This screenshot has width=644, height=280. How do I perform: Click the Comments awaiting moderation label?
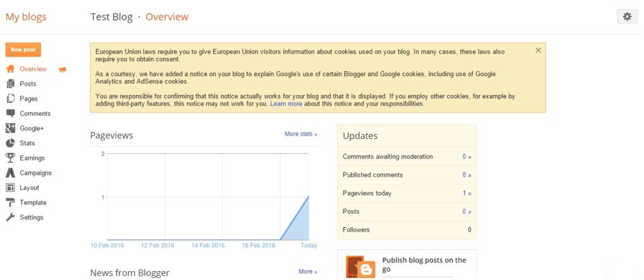(x=387, y=157)
